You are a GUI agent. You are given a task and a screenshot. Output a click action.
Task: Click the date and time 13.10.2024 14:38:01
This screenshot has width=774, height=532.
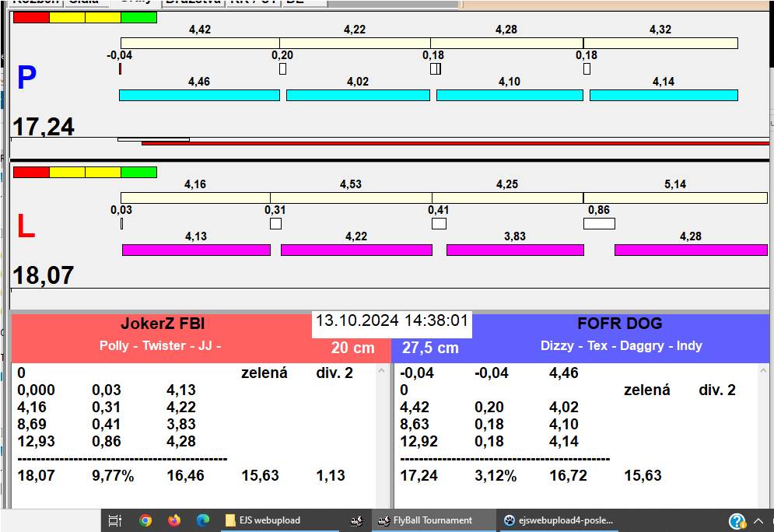pos(391,320)
